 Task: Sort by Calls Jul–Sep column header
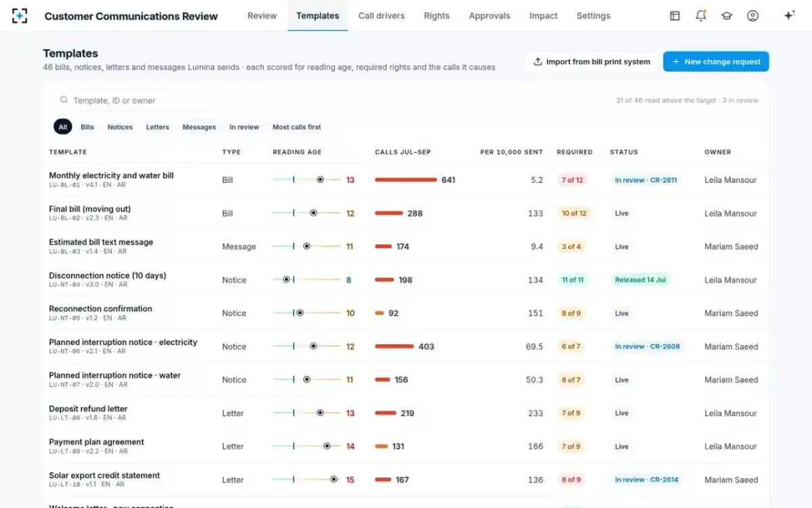[x=403, y=152]
